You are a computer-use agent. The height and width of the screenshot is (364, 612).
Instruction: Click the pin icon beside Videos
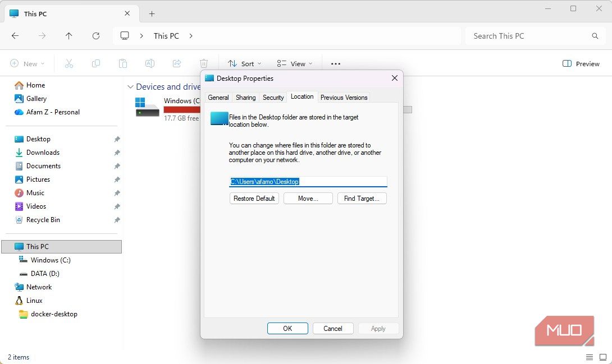117,206
